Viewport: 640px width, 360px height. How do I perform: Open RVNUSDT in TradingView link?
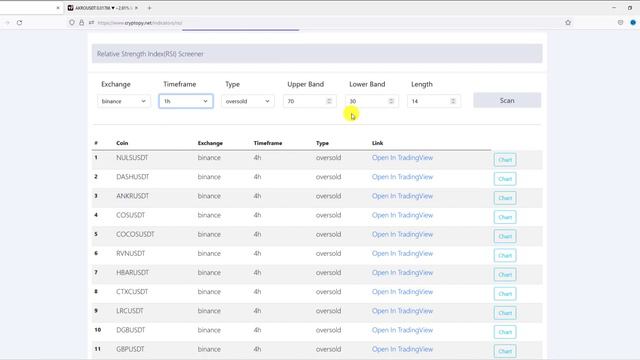(402, 253)
